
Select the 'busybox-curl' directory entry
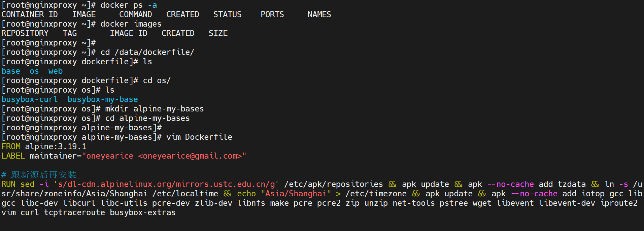[30, 99]
